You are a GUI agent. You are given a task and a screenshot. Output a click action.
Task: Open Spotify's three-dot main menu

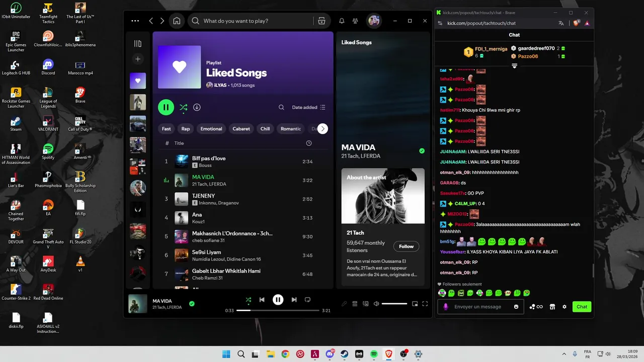pyautogui.click(x=135, y=21)
